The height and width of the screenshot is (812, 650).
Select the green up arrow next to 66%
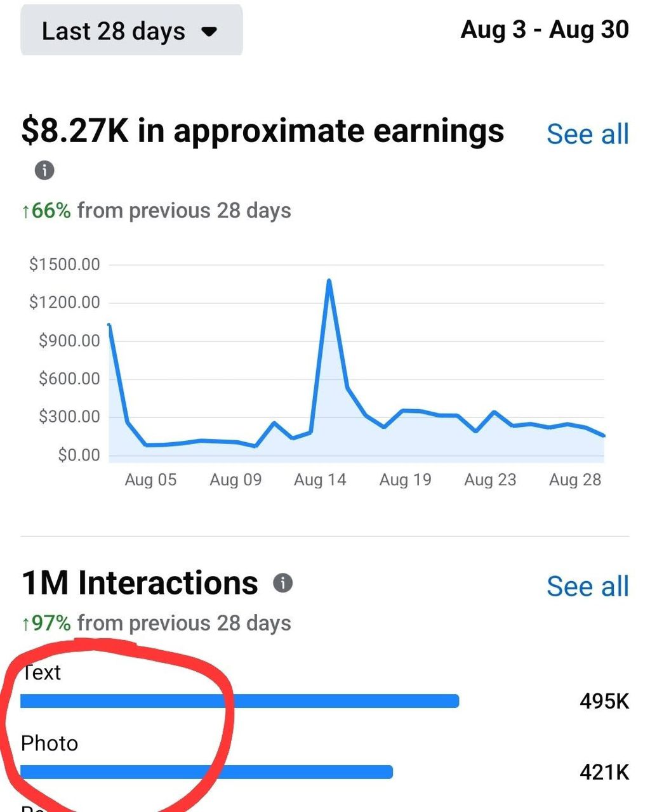coord(24,210)
